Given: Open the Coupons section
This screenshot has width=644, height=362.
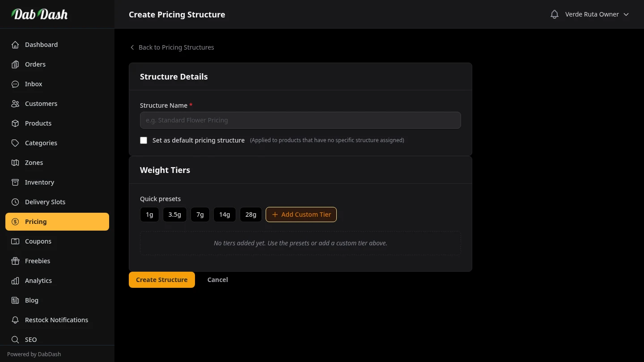Looking at the screenshot, I should [x=38, y=241].
